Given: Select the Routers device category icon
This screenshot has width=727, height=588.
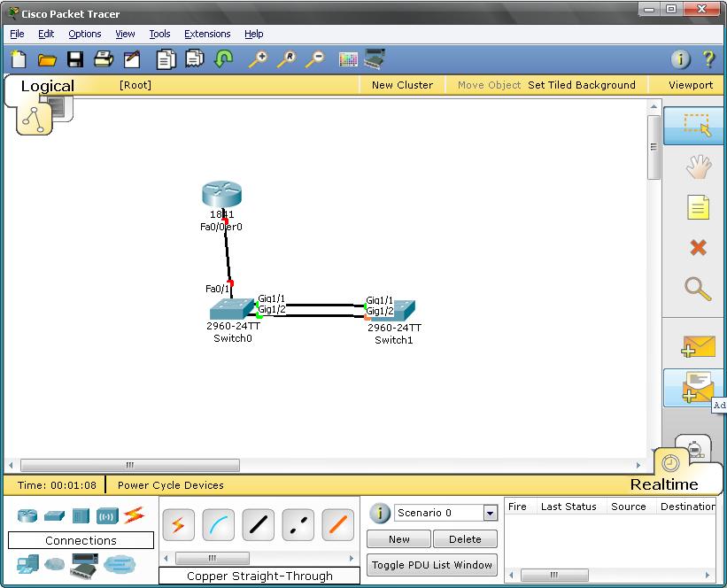Looking at the screenshot, I should (x=27, y=515).
